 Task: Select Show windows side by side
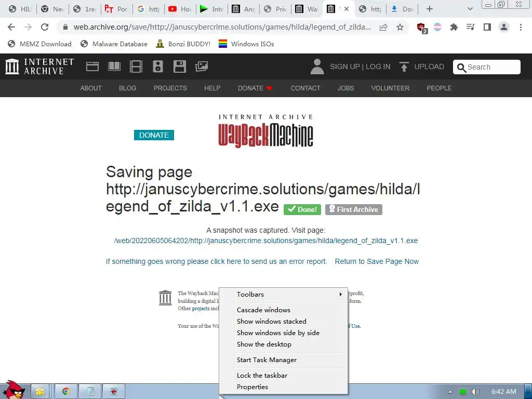[x=290, y=333]
